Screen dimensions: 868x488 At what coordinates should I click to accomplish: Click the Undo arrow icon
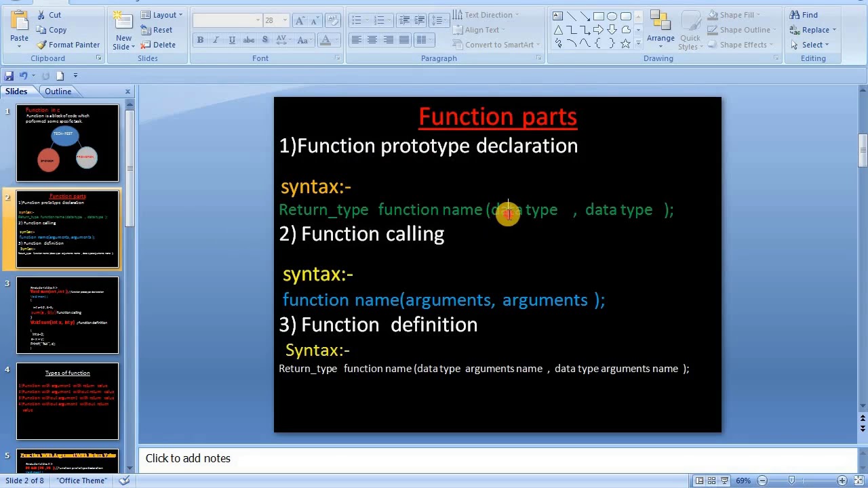pyautogui.click(x=23, y=76)
